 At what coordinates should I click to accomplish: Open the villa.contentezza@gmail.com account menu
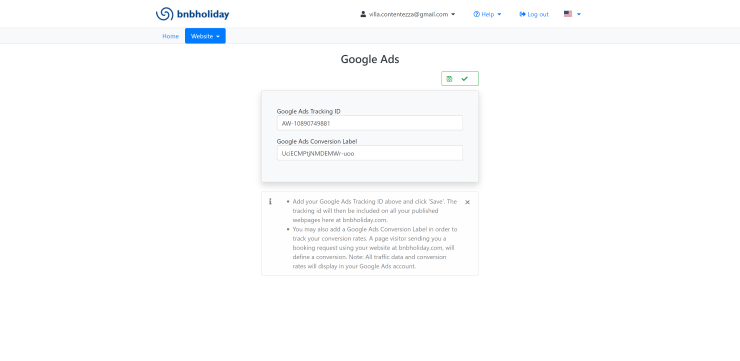(408, 14)
